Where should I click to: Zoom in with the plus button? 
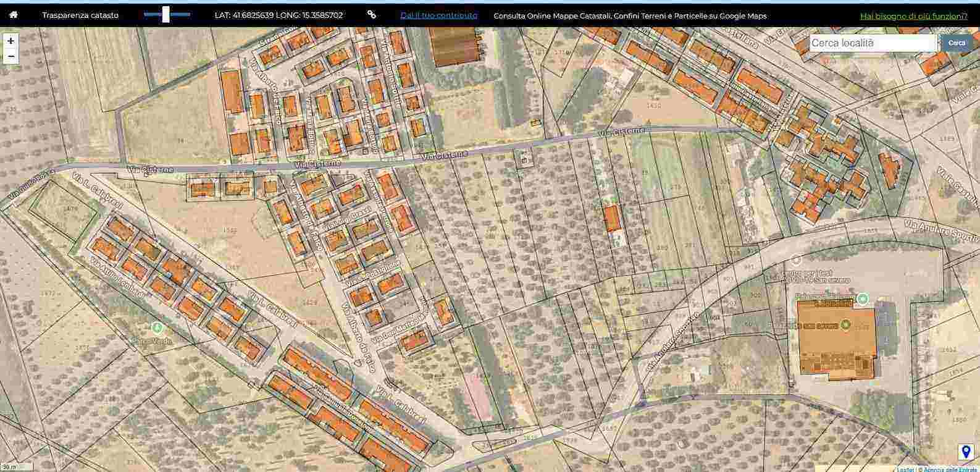coord(10,41)
